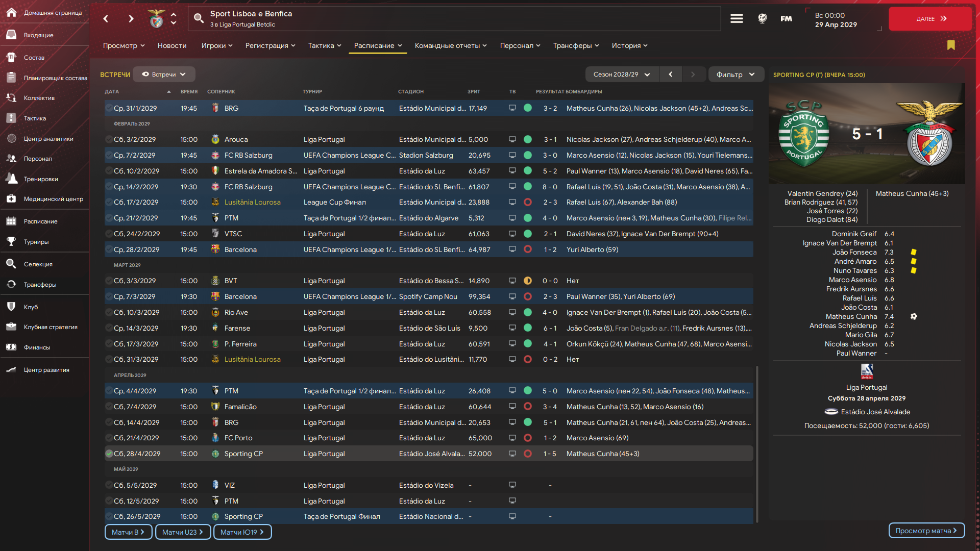Toggle club switcher up-down arrows
The height and width of the screenshot is (551, 980).
pos(174,19)
